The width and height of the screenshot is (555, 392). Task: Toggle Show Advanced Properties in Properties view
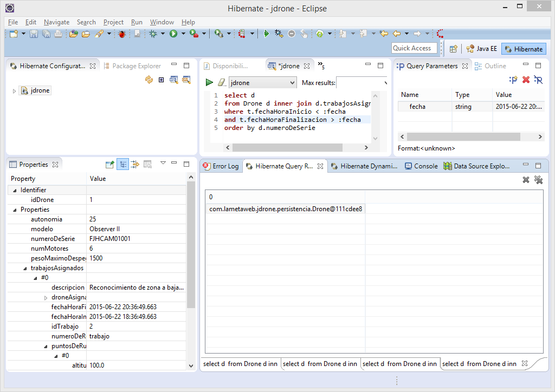[x=135, y=165]
